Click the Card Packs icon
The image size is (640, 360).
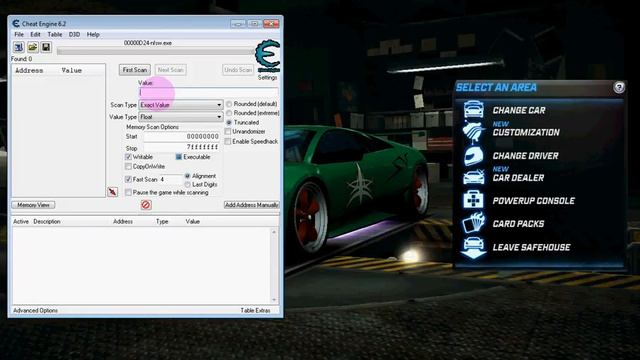coord(473,223)
